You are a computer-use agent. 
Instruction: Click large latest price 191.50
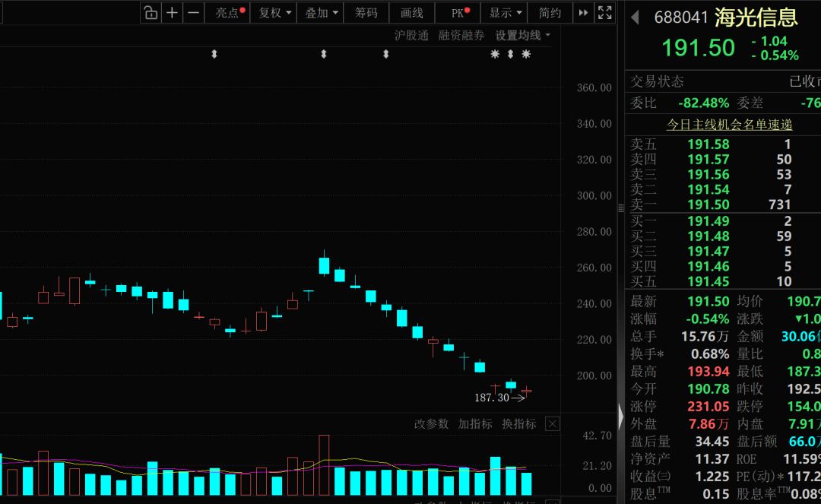click(x=698, y=48)
